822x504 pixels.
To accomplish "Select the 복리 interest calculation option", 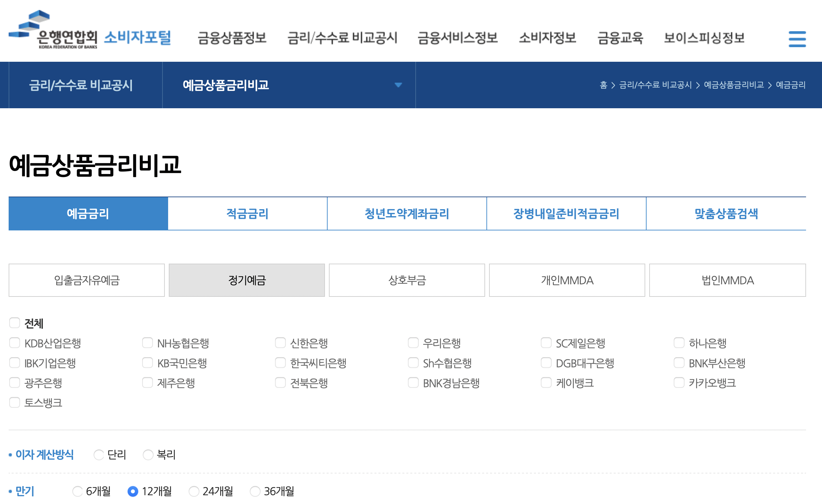I will pyautogui.click(x=148, y=455).
